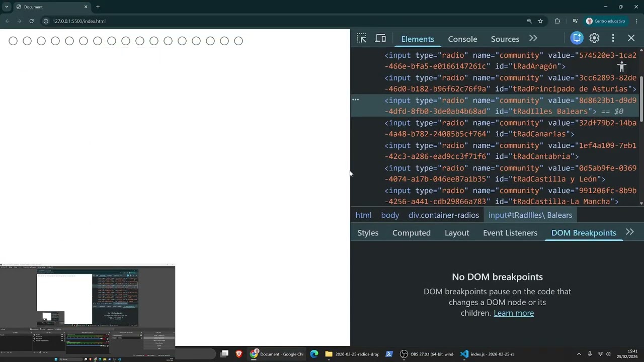
Task: Bookmark this page with the star icon
Action: point(540,21)
